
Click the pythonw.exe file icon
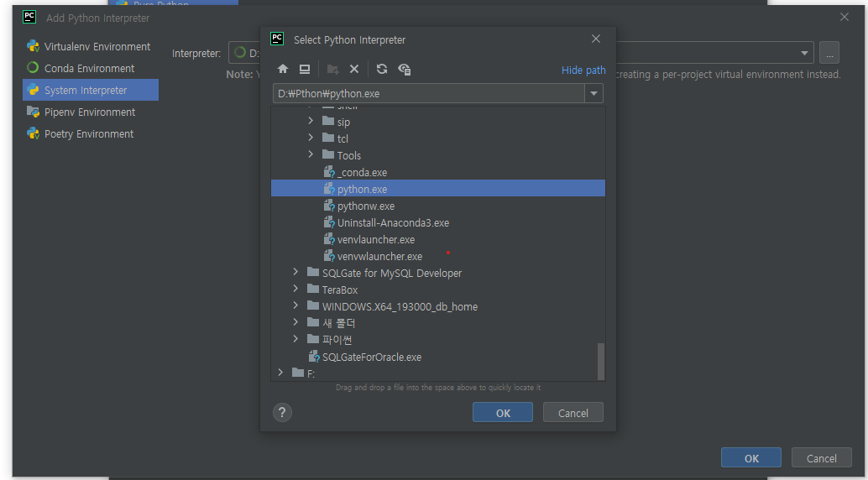click(329, 206)
